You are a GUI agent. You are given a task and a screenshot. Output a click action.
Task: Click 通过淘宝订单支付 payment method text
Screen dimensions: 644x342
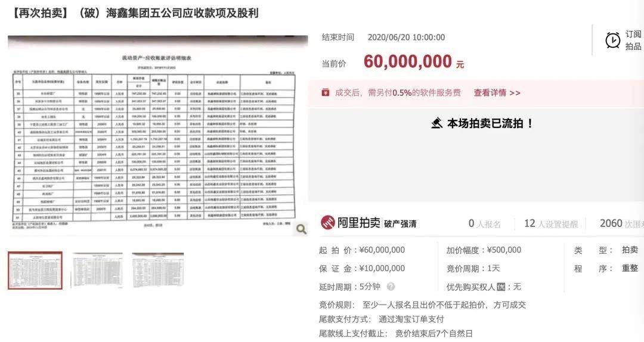coord(411,319)
